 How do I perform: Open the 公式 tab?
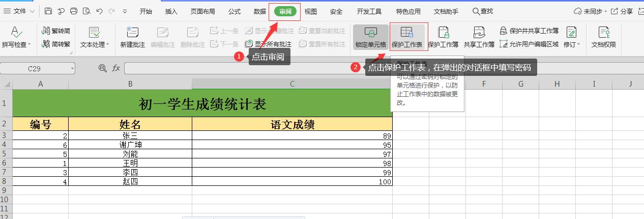(235, 11)
